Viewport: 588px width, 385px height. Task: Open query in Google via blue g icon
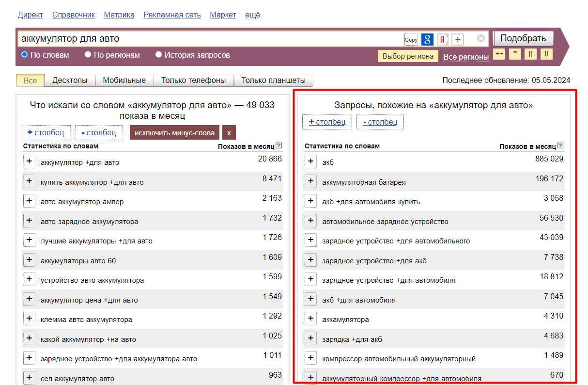point(427,39)
